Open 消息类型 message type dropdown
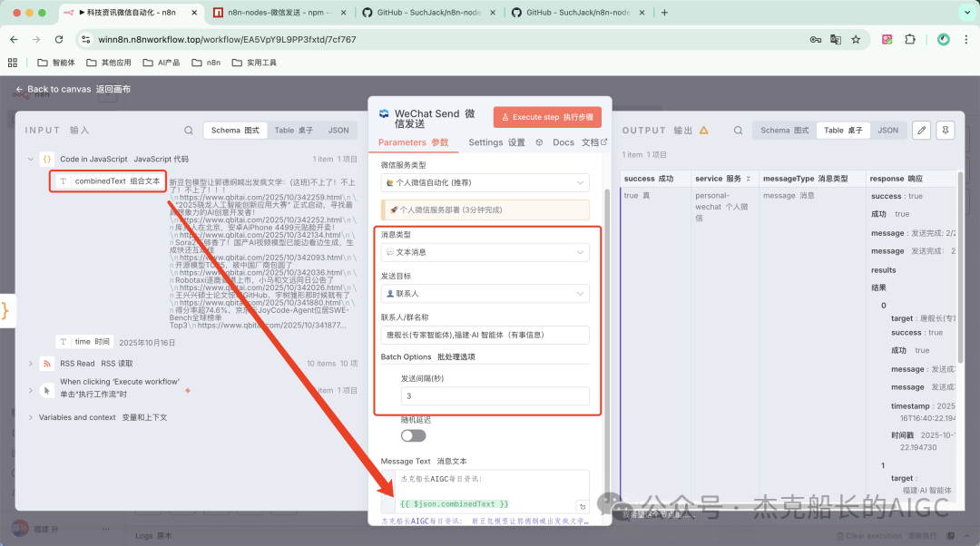This screenshot has height=546, width=980. 485,252
